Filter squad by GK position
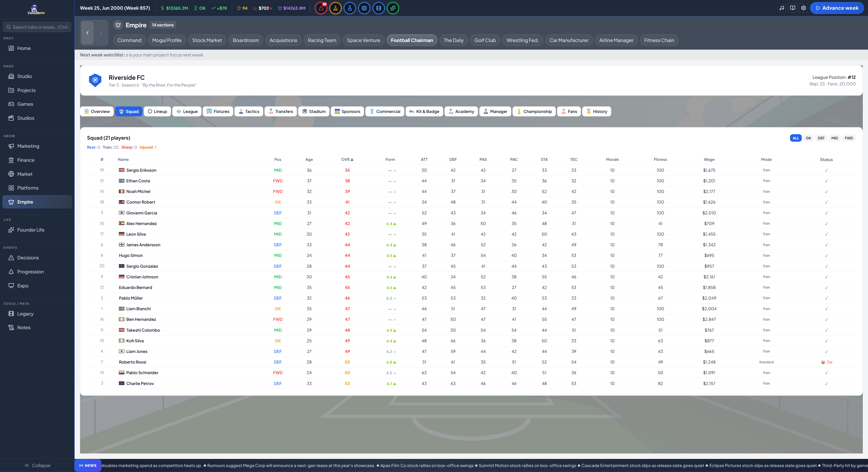 808,138
